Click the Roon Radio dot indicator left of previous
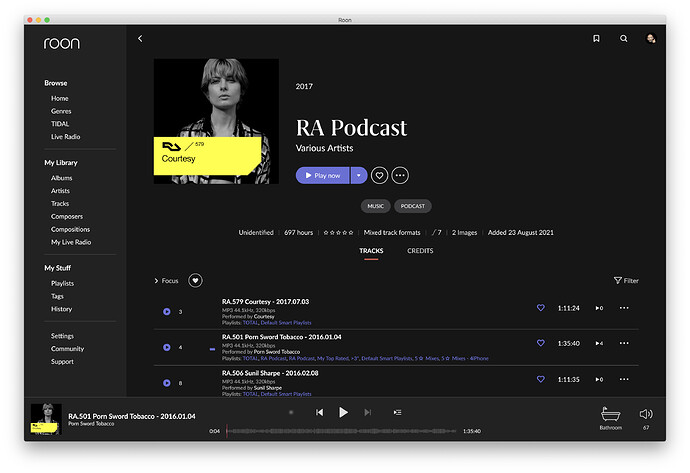The width and height of the screenshot is (690, 473). [291, 412]
